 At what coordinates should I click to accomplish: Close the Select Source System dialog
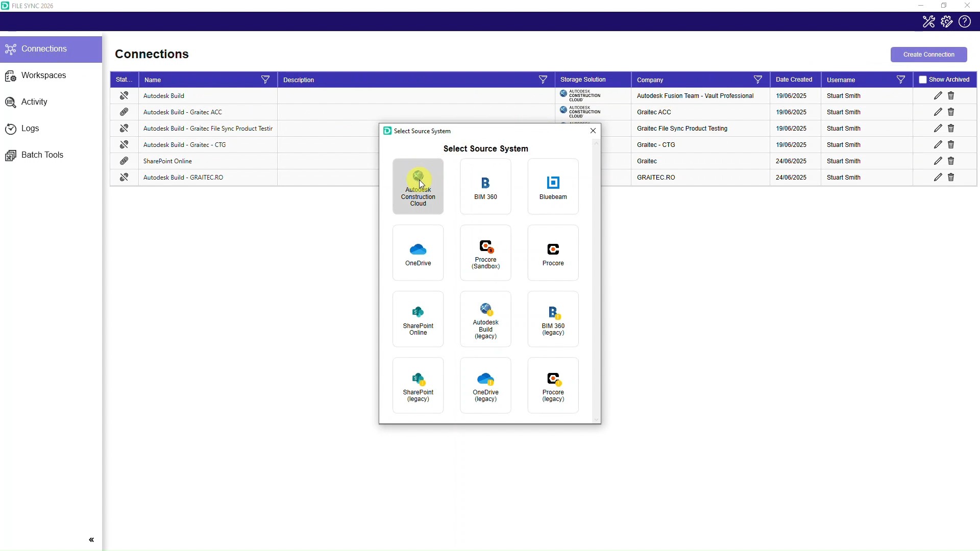coord(593,131)
